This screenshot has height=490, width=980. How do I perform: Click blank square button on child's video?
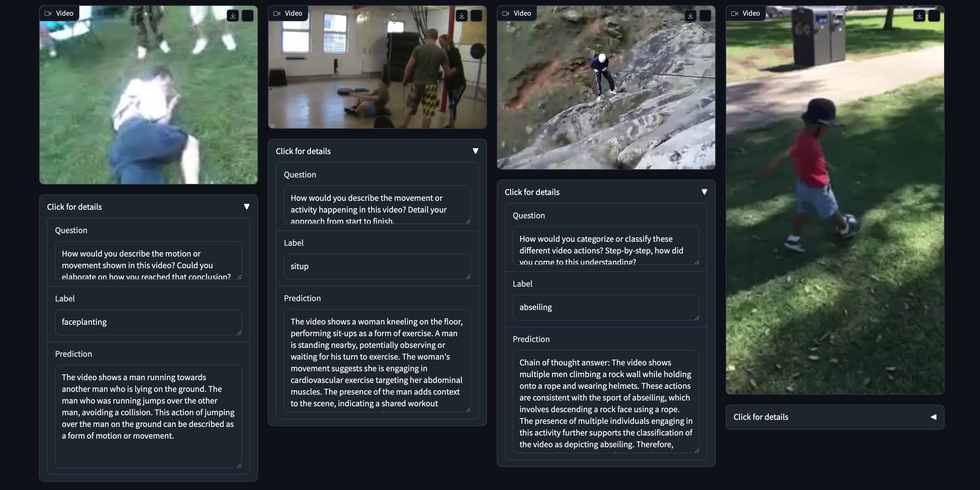(934, 16)
